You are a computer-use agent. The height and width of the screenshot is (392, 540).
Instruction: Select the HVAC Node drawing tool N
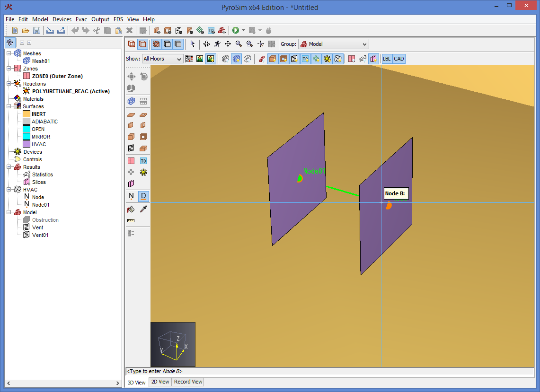click(131, 196)
